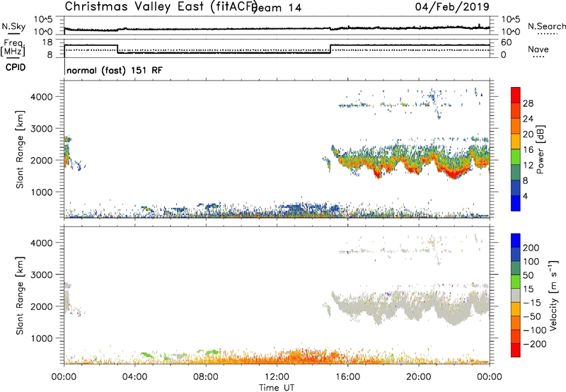Select the CPID row label

(x=16, y=67)
